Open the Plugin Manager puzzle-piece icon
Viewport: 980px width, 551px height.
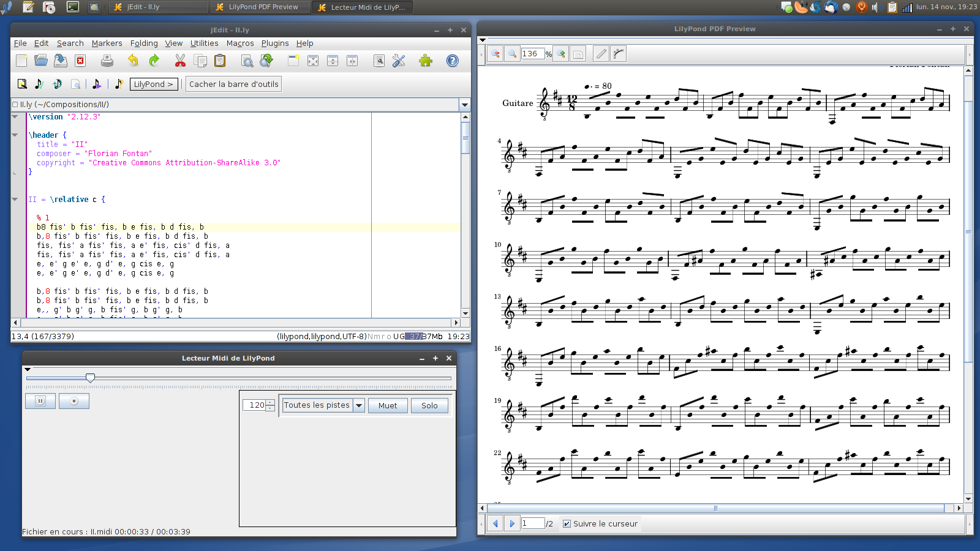pyautogui.click(x=426, y=61)
